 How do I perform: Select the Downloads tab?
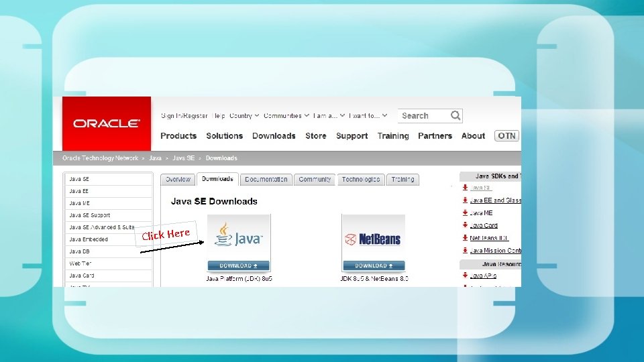(x=217, y=179)
